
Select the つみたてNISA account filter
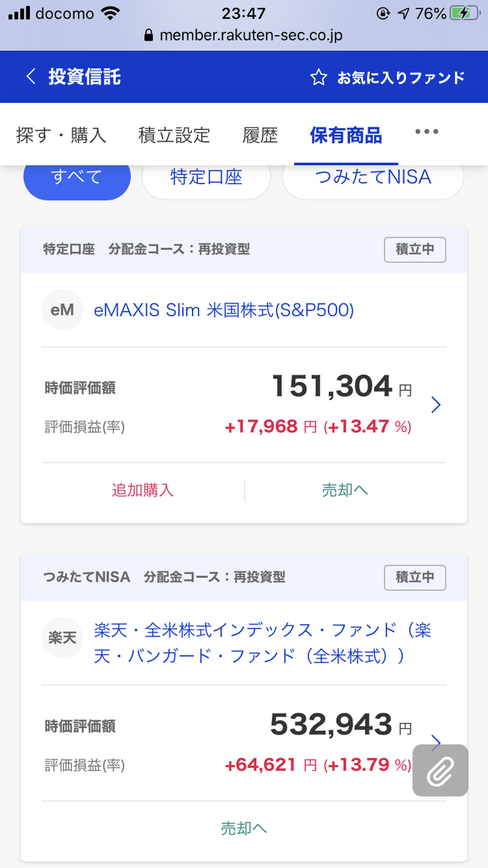373,177
